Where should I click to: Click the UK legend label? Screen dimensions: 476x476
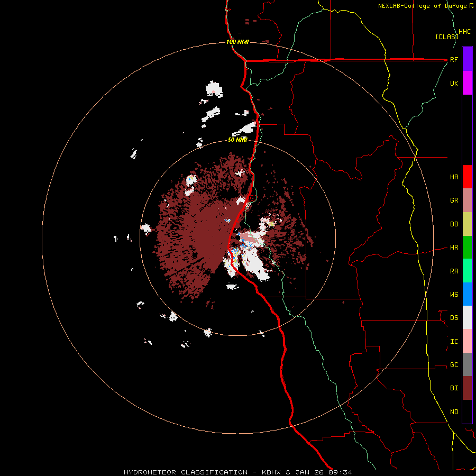point(454,83)
